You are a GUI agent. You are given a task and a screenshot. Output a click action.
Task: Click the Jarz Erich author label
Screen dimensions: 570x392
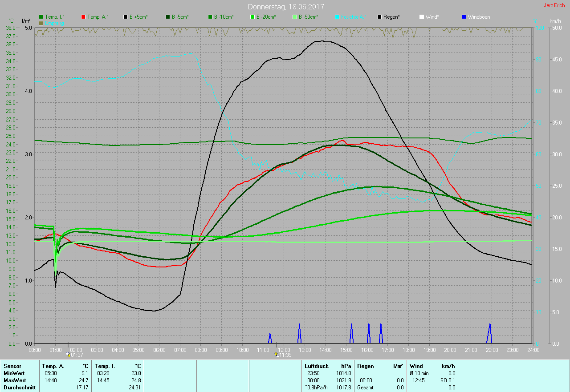(554, 5)
